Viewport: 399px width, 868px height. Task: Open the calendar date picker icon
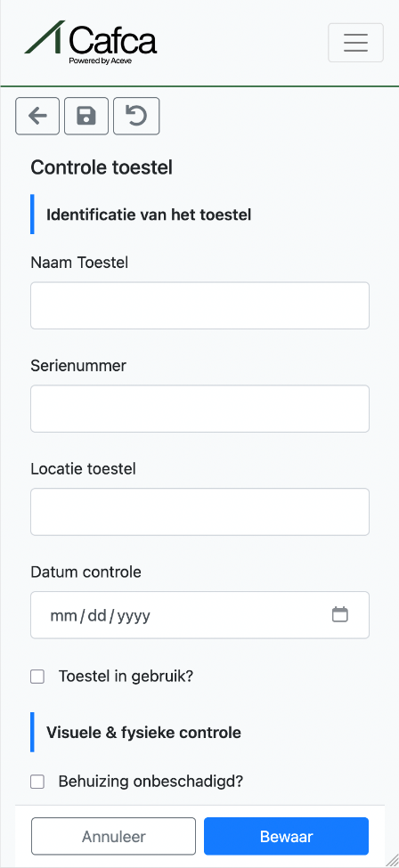tap(339, 614)
